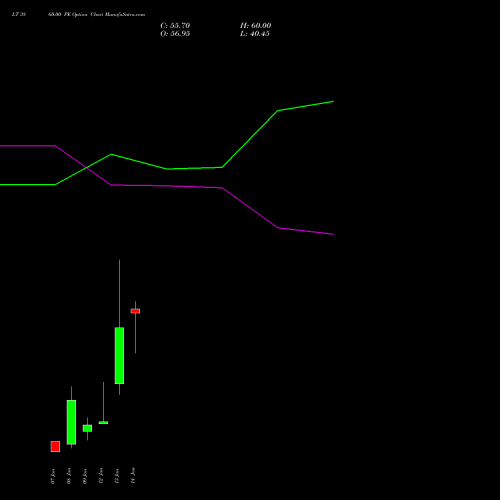Select the 13 Jan date label

117,476
